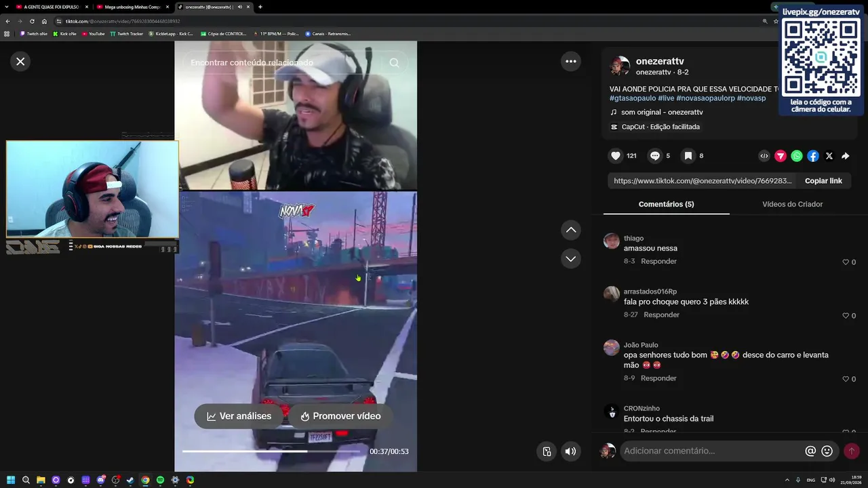Image resolution: width=868 pixels, height=488 pixels.
Task: Open the three-dot more options menu
Action: tap(571, 62)
